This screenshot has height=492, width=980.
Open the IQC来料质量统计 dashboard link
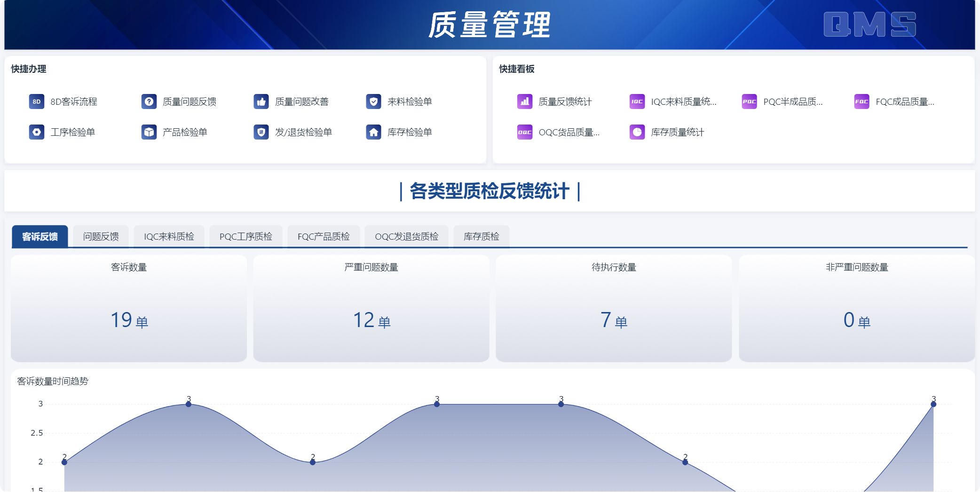684,102
